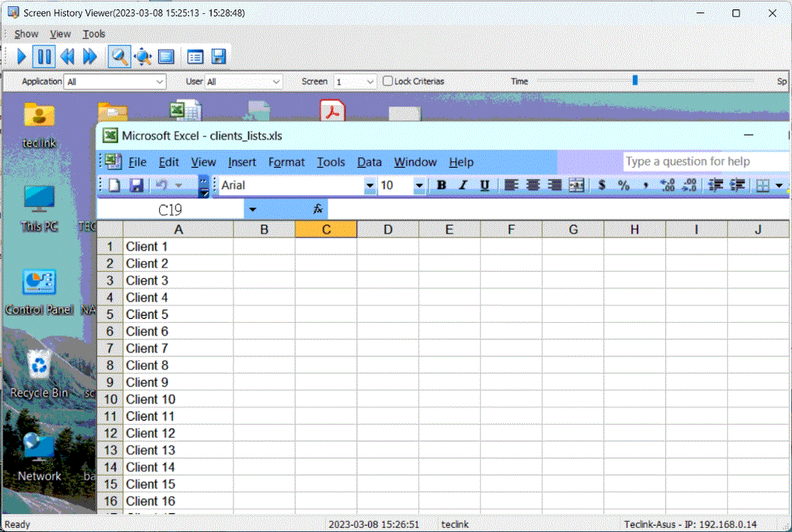The width and height of the screenshot is (792, 532).
Task: Click the Time slider handle
Action: pyautogui.click(x=635, y=80)
